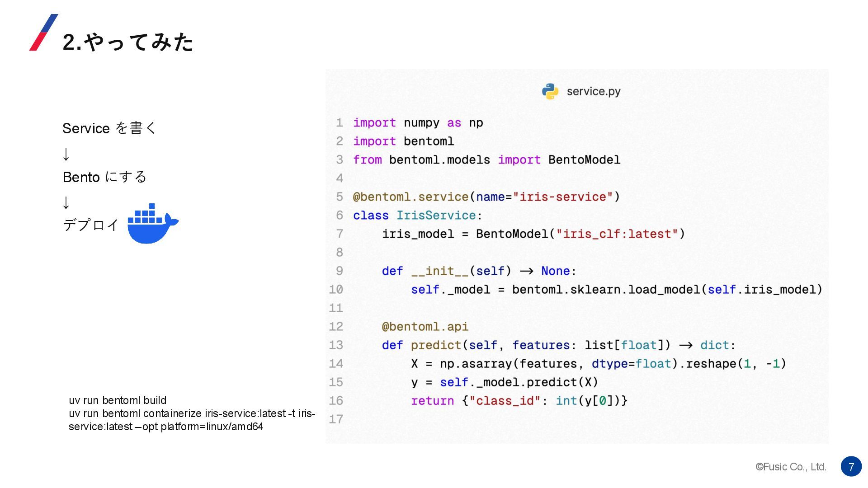Click the uv run bentoml build command

pyautogui.click(x=118, y=400)
